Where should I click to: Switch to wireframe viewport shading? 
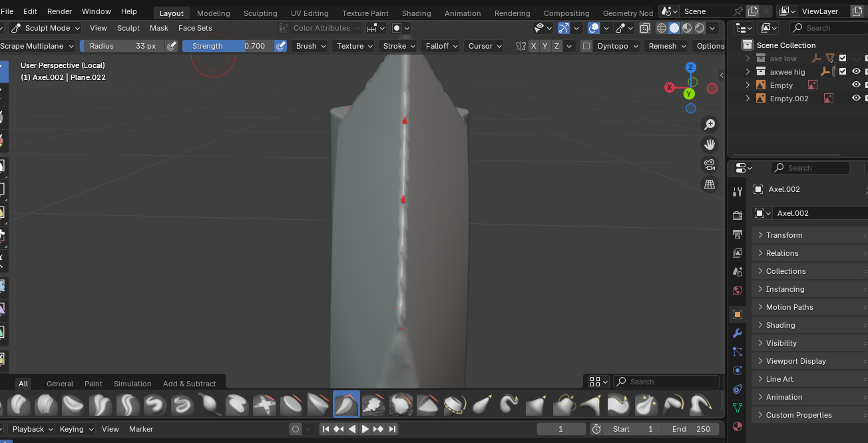662,28
